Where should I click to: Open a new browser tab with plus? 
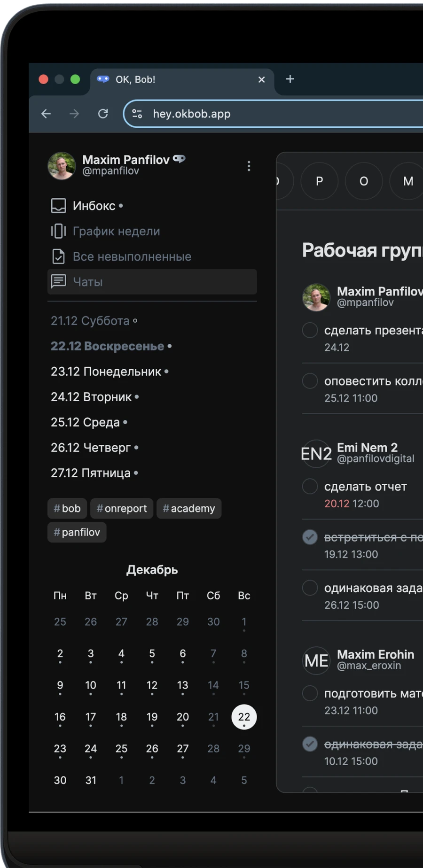point(290,79)
